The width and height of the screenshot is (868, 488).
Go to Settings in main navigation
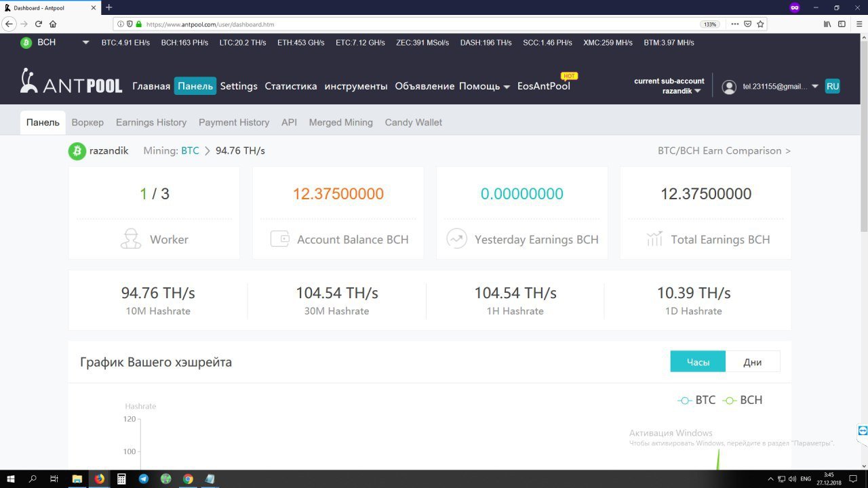click(239, 86)
